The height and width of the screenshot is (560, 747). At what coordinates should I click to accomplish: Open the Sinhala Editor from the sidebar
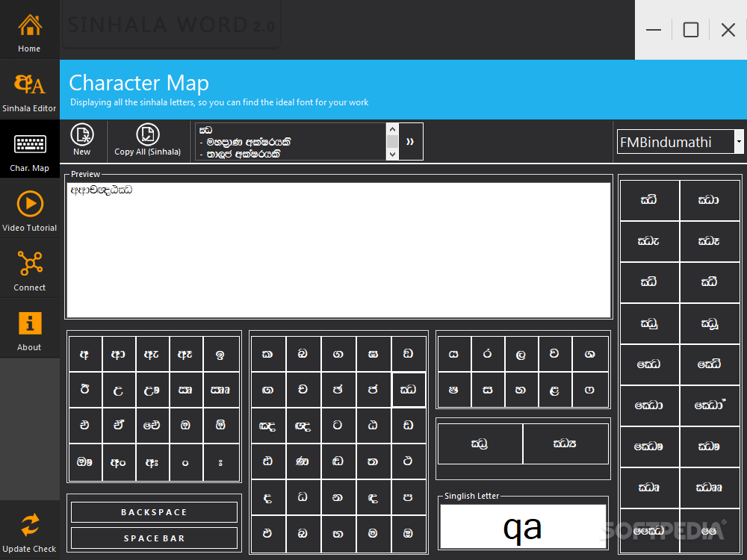(x=30, y=90)
